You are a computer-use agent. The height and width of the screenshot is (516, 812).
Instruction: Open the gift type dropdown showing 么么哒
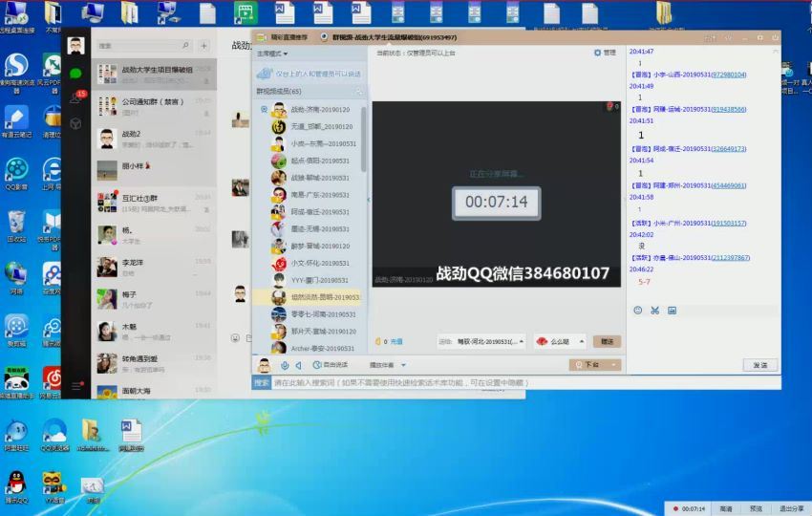tap(560, 341)
